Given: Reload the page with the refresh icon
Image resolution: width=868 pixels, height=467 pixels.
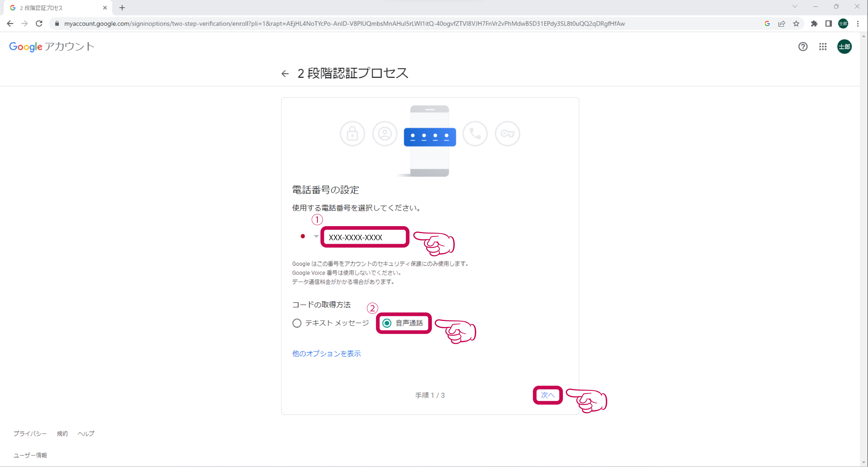Looking at the screenshot, I should tap(39, 24).
